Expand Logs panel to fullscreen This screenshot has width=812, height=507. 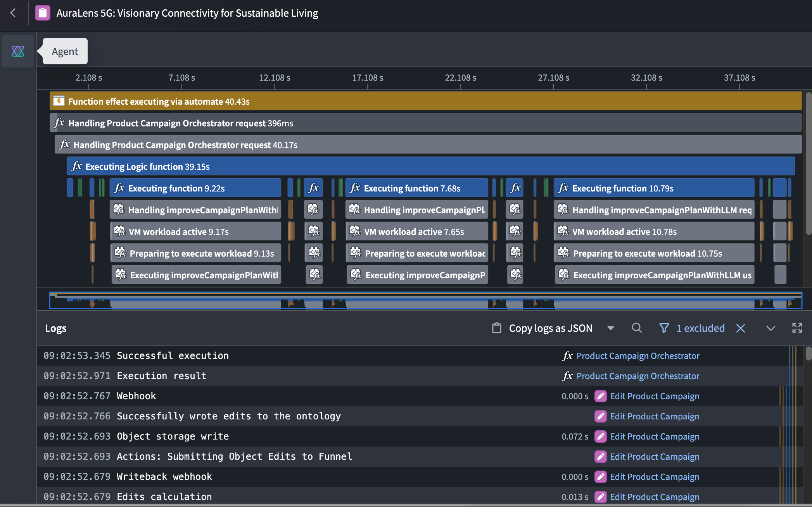point(797,328)
